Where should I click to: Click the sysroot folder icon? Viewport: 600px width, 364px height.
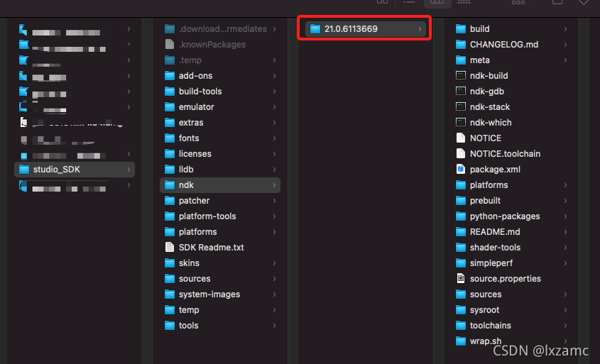click(x=461, y=309)
